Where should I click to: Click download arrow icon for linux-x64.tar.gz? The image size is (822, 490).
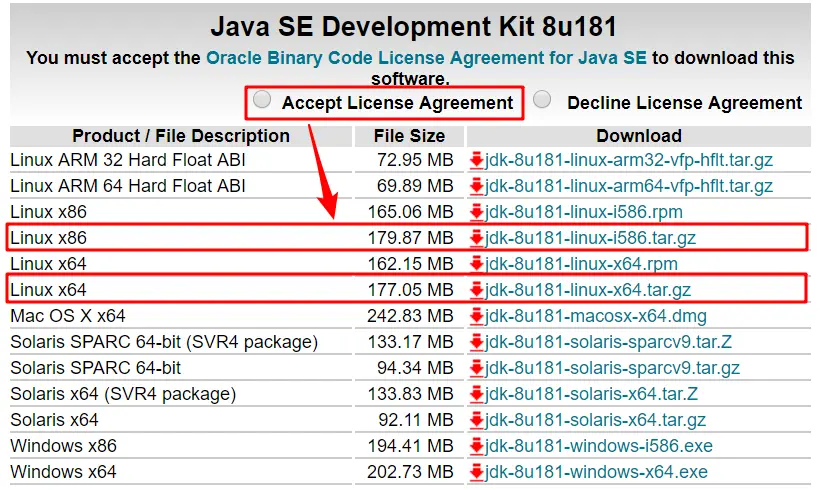(x=477, y=290)
